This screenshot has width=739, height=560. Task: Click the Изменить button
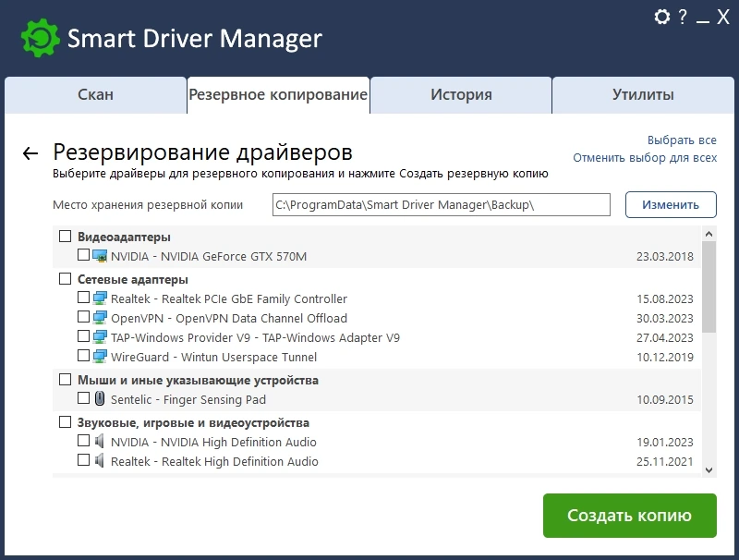(671, 204)
